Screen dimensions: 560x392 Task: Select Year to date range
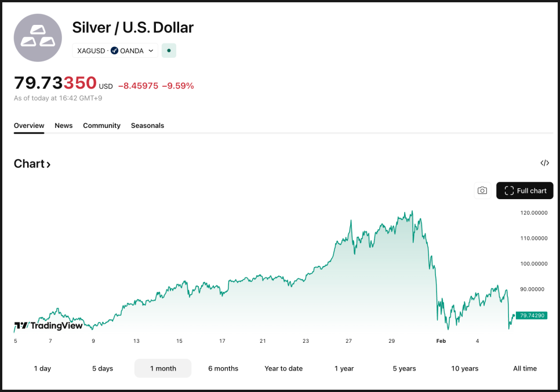click(x=283, y=368)
